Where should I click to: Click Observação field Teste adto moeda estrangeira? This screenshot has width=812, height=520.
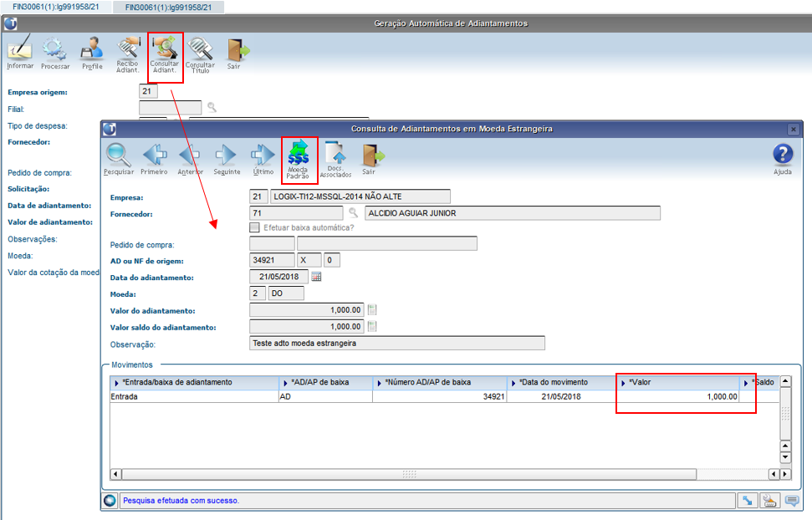[x=397, y=343]
